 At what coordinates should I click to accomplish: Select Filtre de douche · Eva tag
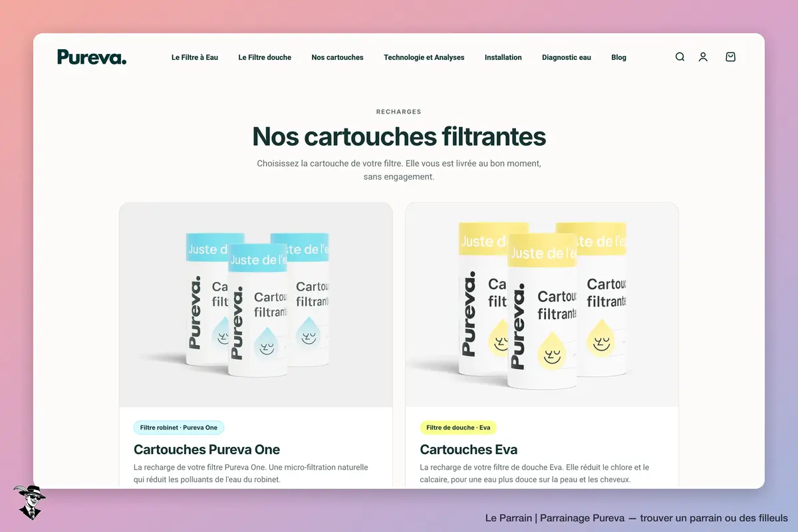coord(458,428)
